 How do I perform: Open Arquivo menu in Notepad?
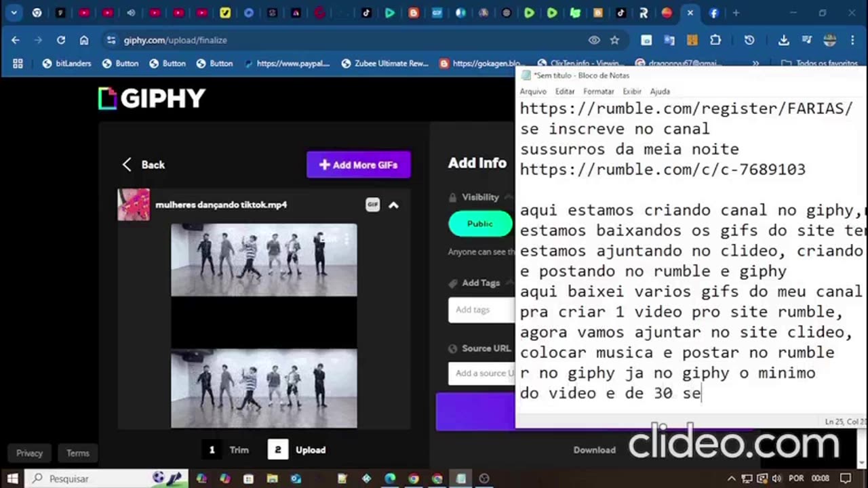(533, 91)
